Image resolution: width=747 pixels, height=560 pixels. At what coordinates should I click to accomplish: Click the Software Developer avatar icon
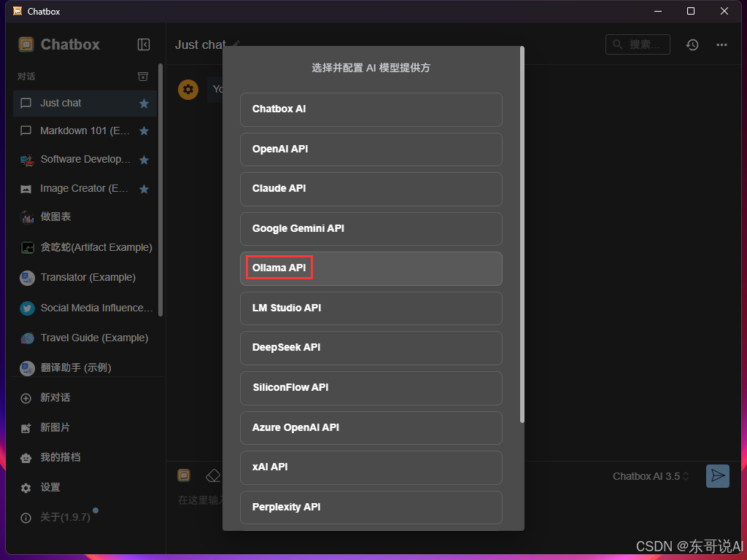pyautogui.click(x=27, y=160)
